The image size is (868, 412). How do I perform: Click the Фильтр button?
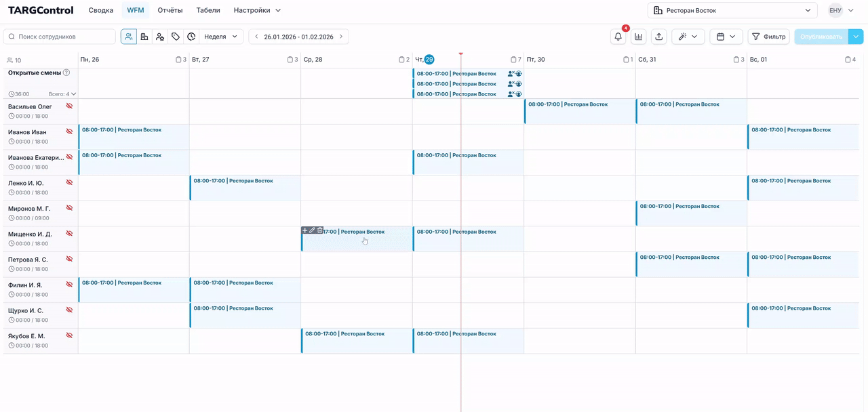coord(768,37)
